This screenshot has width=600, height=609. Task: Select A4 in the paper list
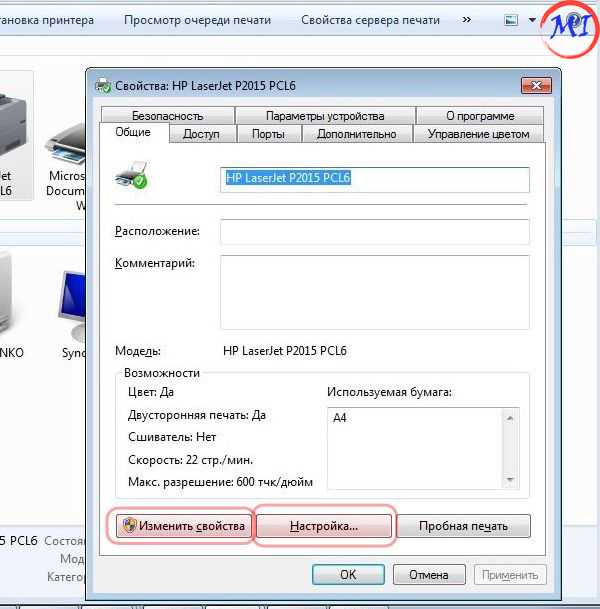coord(340,418)
